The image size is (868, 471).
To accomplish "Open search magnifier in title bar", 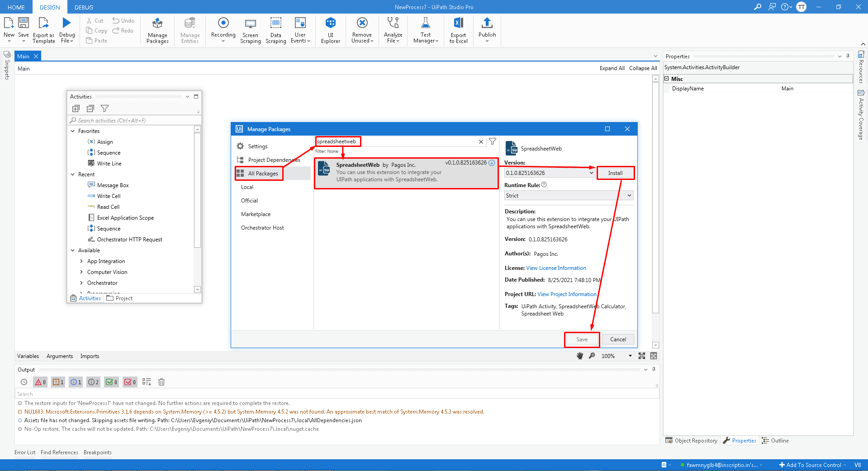I will tap(758, 7).
